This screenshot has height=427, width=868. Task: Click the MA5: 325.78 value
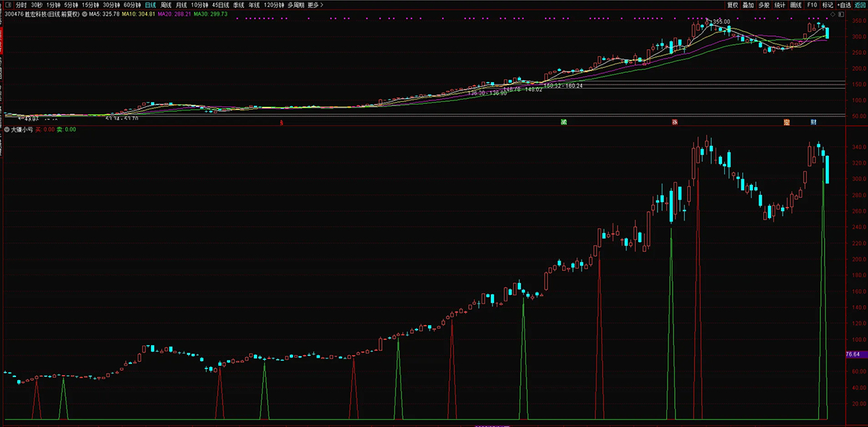103,14
